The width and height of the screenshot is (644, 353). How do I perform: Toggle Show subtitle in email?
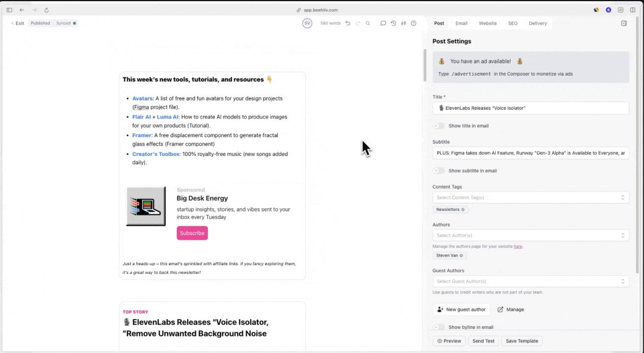pos(438,171)
